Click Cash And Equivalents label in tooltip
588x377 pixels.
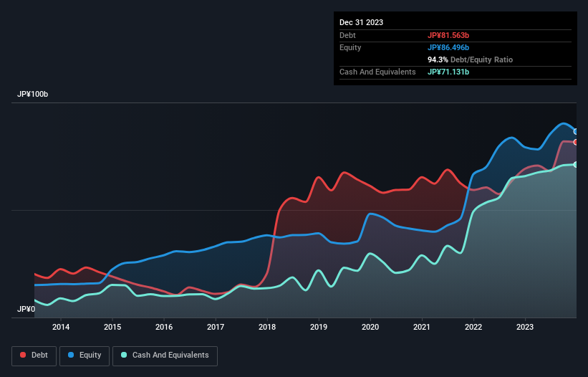point(377,72)
